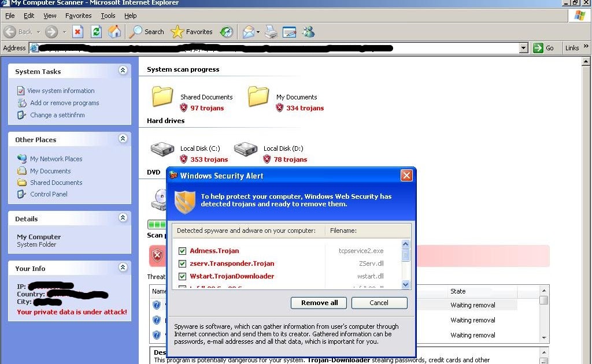Click the Shared Documents folder icon
The image size is (592, 364).
[x=162, y=96]
